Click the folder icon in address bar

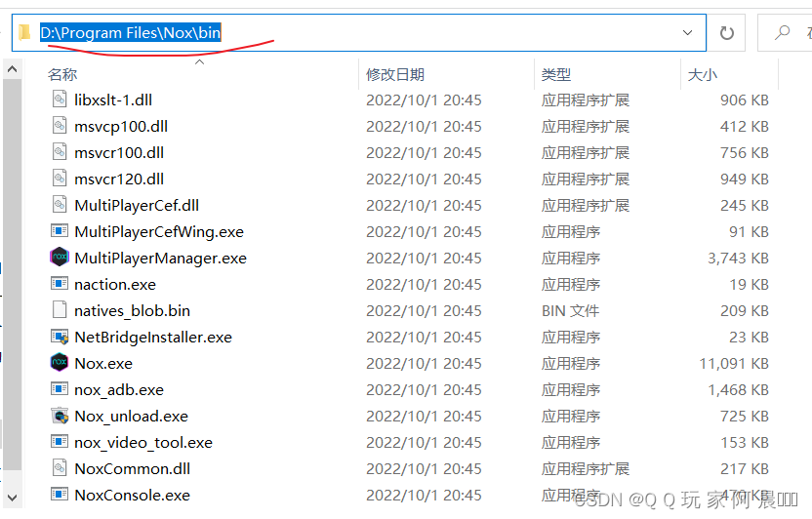[x=23, y=32]
